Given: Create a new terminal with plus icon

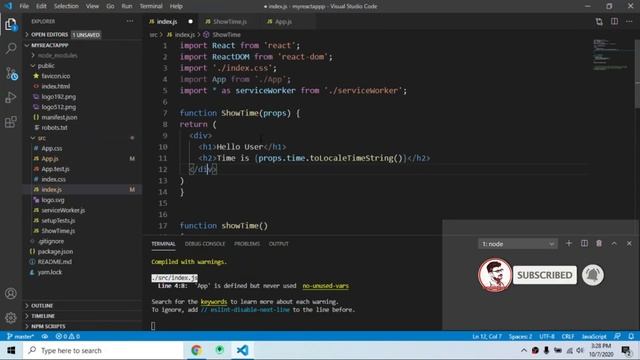Looking at the screenshot, I should coord(569,244).
